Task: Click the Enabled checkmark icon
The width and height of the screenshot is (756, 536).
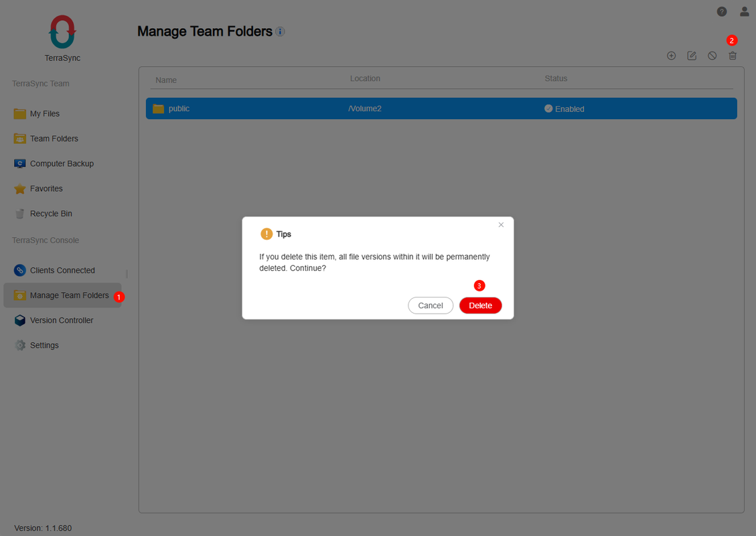Action: pos(548,109)
